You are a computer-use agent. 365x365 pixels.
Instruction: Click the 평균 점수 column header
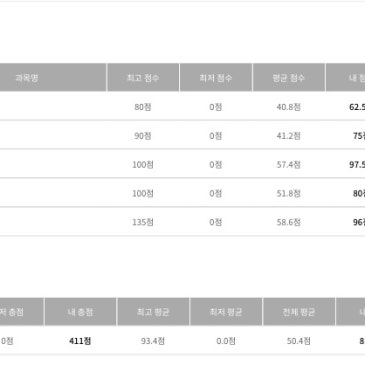[x=289, y=78]
